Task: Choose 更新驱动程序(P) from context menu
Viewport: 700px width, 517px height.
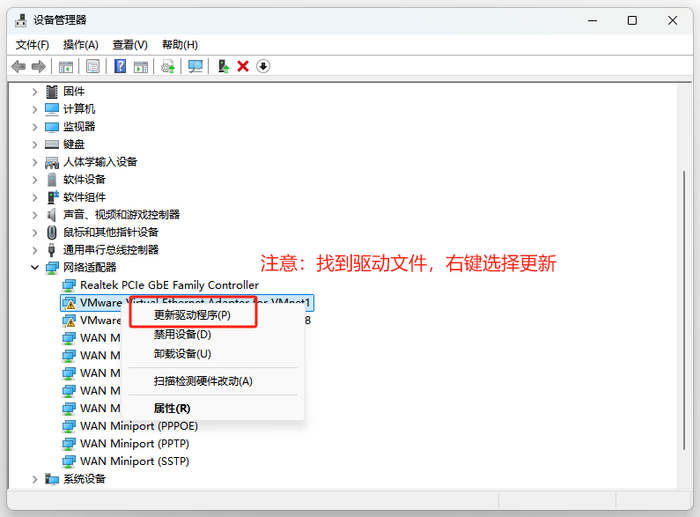Action: point(192,315)
